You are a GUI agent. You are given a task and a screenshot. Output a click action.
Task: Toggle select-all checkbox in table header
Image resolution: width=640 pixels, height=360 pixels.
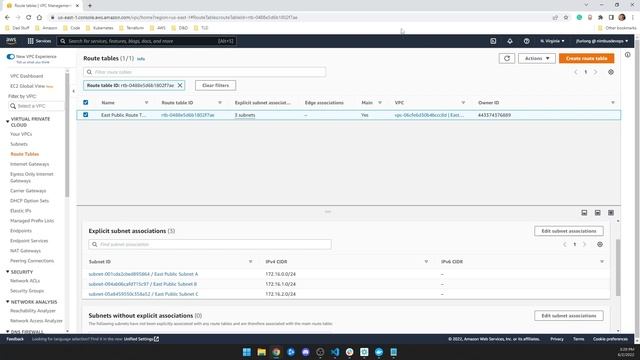coord(86,102)
